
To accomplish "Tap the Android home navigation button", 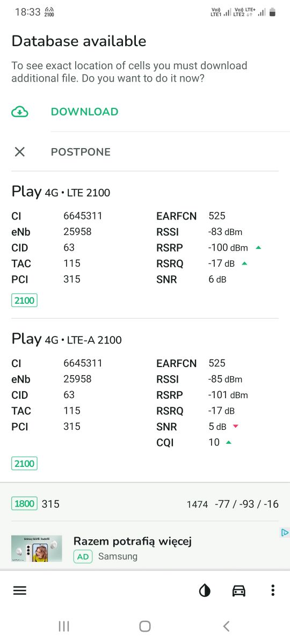I will click(x=145, y=626).
